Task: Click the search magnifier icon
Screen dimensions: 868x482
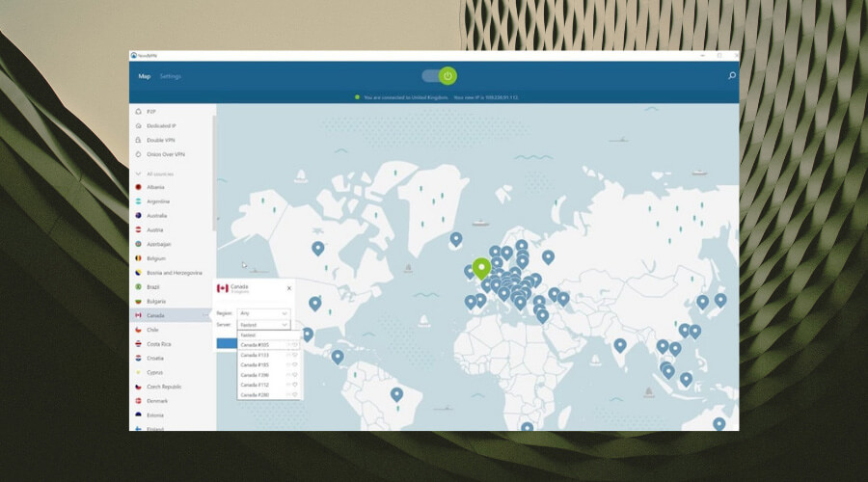Action: (x=732, y=75)
